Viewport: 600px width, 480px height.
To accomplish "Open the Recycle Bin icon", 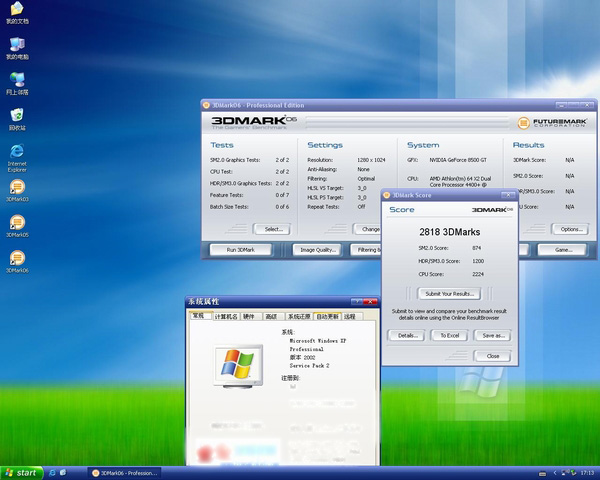I will tap(17, 116).
